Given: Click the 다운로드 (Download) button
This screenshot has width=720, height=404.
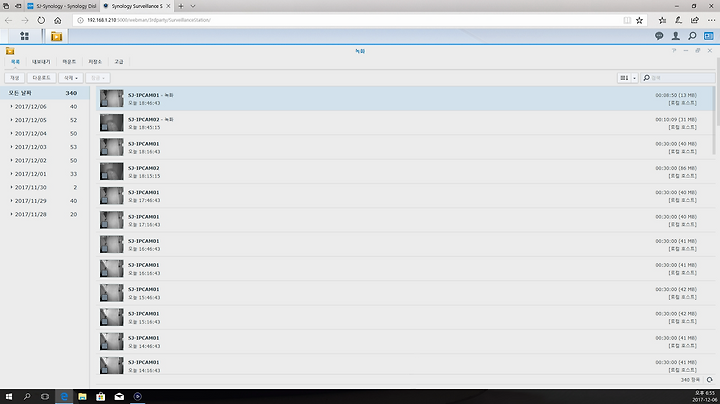Looking at the screenshot, I should pyautogui.click(x=41, y=78).
